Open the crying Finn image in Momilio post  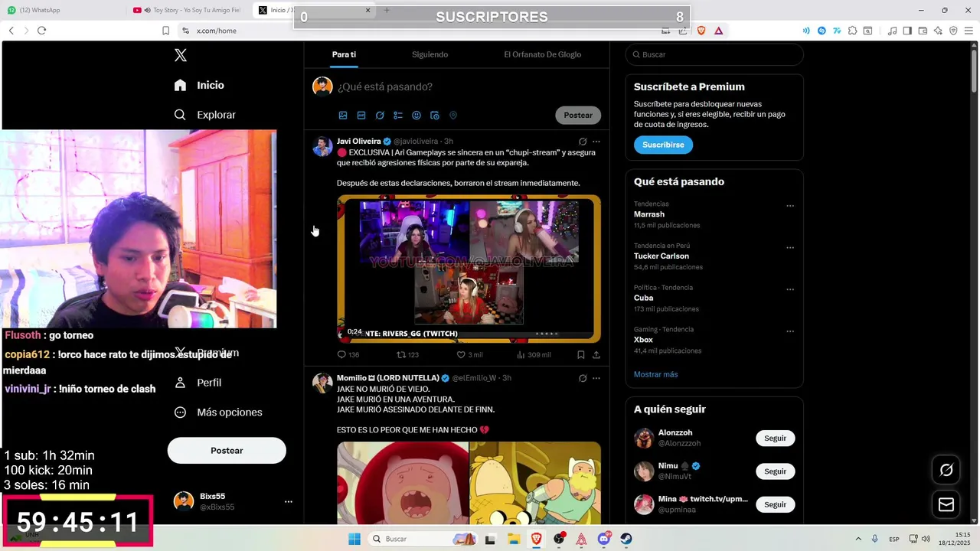pyautogui.click(x=403, y=483)
